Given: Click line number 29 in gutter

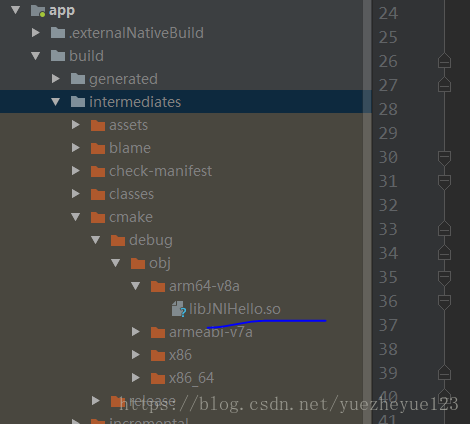Looking at the screenshot, I should tap(388, 134).
